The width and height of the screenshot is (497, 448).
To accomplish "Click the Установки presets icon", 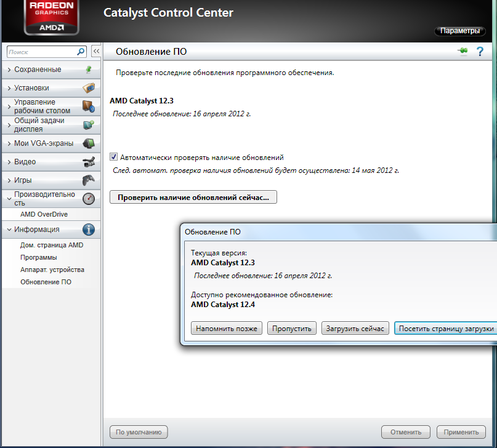I will 89,88.
